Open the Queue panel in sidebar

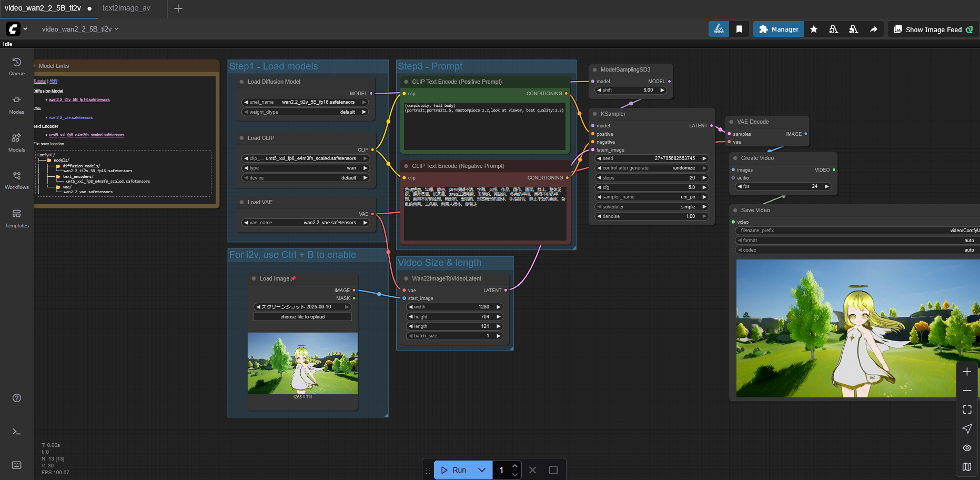[16, 66]
